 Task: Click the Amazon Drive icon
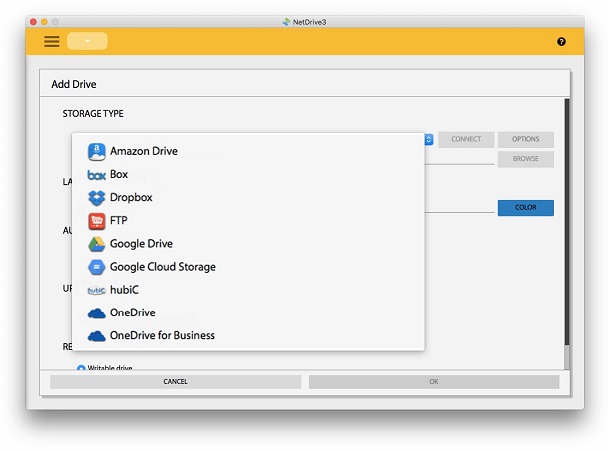(x=97, y=152)
